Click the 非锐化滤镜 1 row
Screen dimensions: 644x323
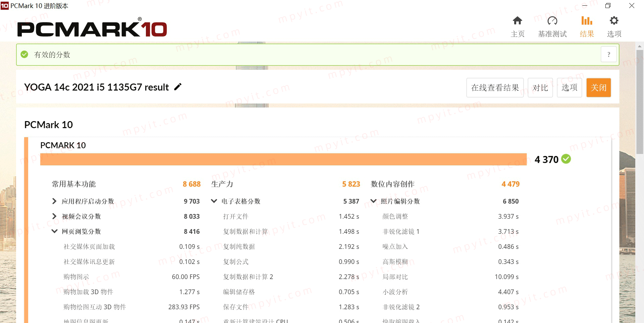pyautogui.click(x=450, y=231)
